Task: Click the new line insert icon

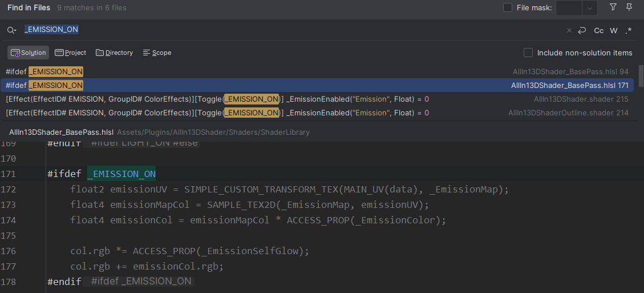Action: [x=582, y=30]
